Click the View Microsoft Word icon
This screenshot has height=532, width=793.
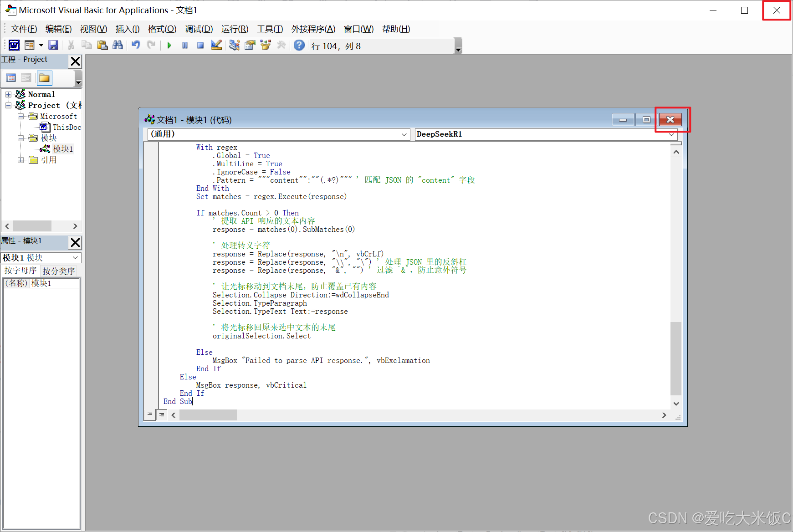[x=14, y=45]
